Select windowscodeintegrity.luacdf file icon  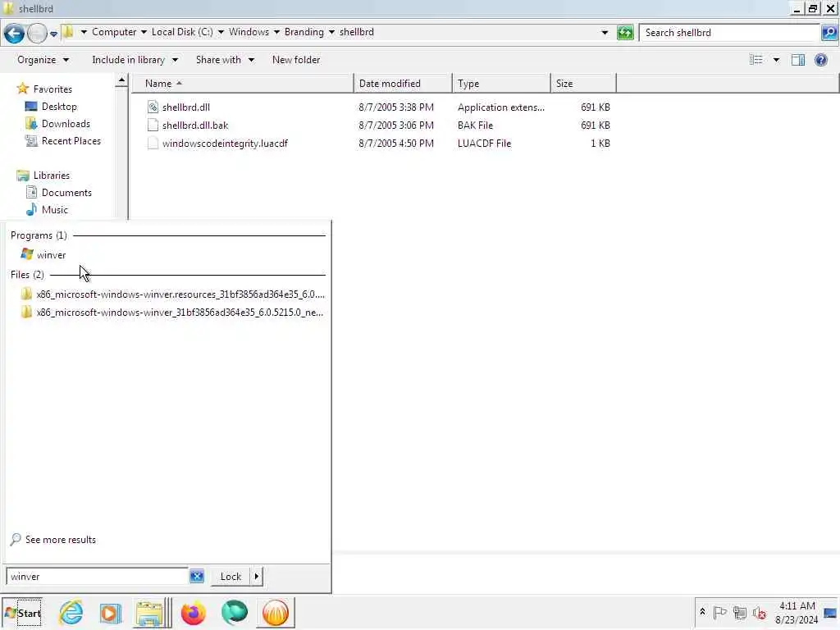(153, 144)
